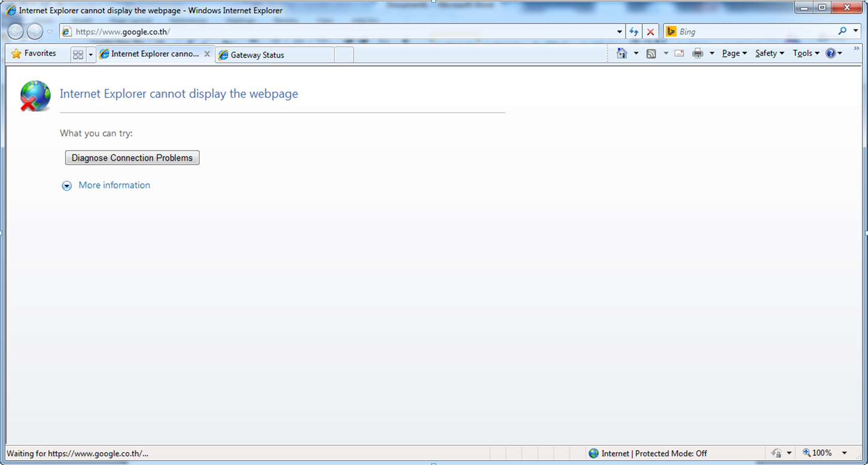Viewport: 868px width, 465px height.
Task: Go to the Home page icon
Action: coord(622,53)
